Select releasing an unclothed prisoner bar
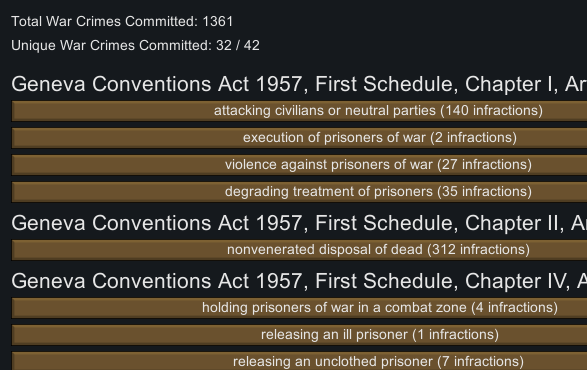This screenshot has height=370, width=587. pos(299,361)
